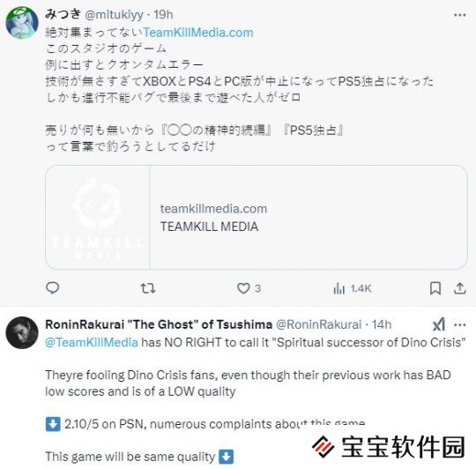Open the 14h timestamp of second tweet
The width and height of the screenshot is (476, 469).
tap(382, 324)
